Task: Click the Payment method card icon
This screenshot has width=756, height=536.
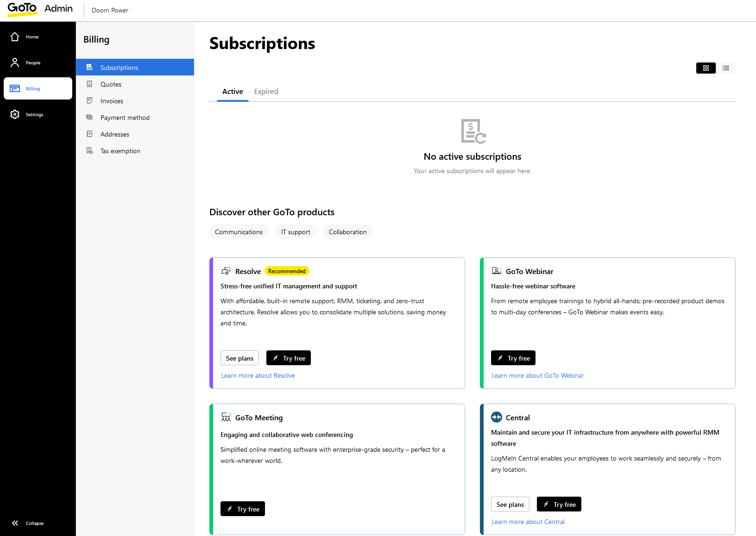Action: tap(90, 117)
